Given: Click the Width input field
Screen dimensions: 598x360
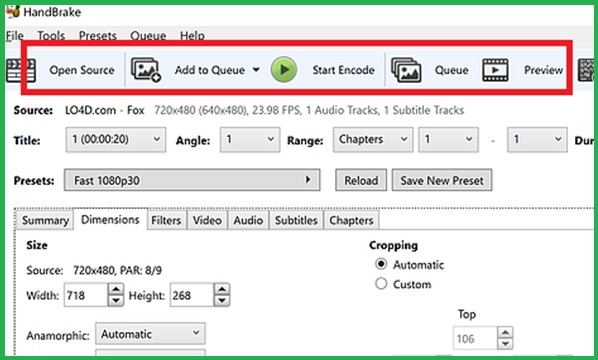Looking at the screenshot, I should (86, 295).
